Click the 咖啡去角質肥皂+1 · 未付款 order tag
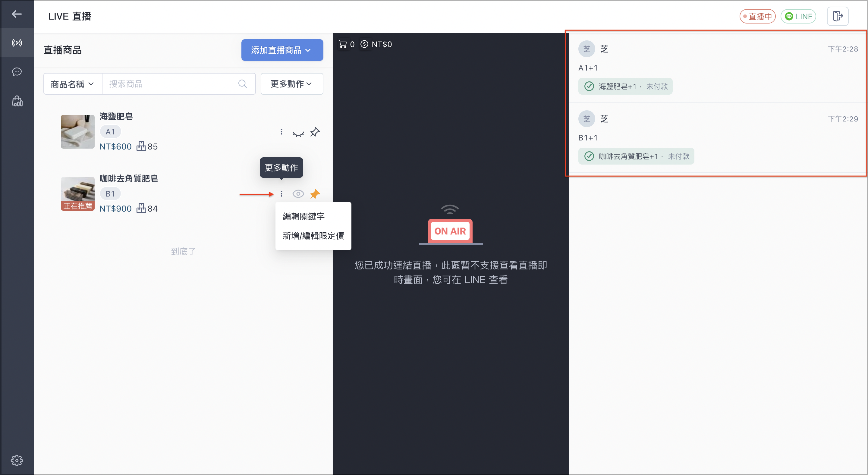The height and width of the screenshot is (475, 868). pos(636,156)
